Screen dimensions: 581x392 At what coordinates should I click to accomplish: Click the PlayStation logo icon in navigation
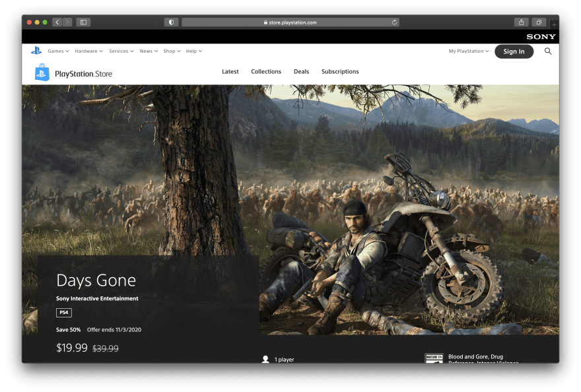click(x=36, y=51)
